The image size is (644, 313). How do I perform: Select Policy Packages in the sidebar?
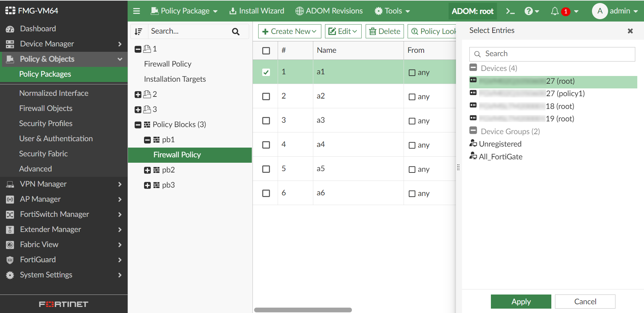point(45,74)
